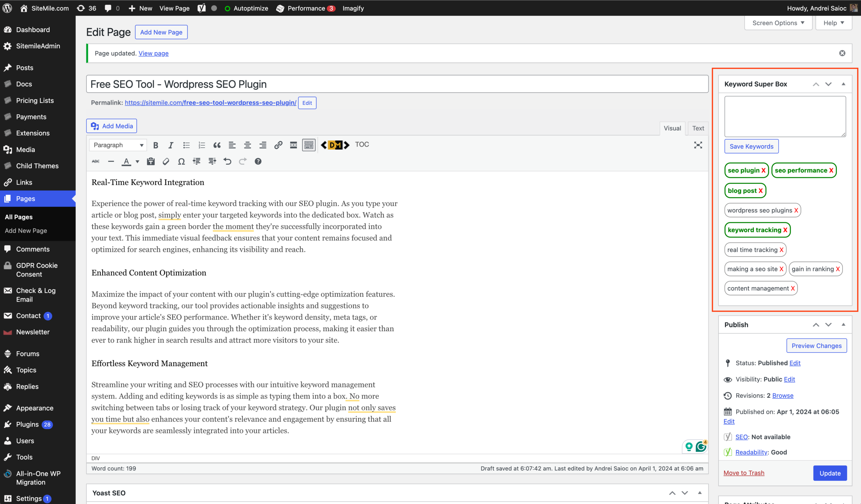This screenshot has height=504, width=861.
Task: Align text center
Action: (247, 145)
